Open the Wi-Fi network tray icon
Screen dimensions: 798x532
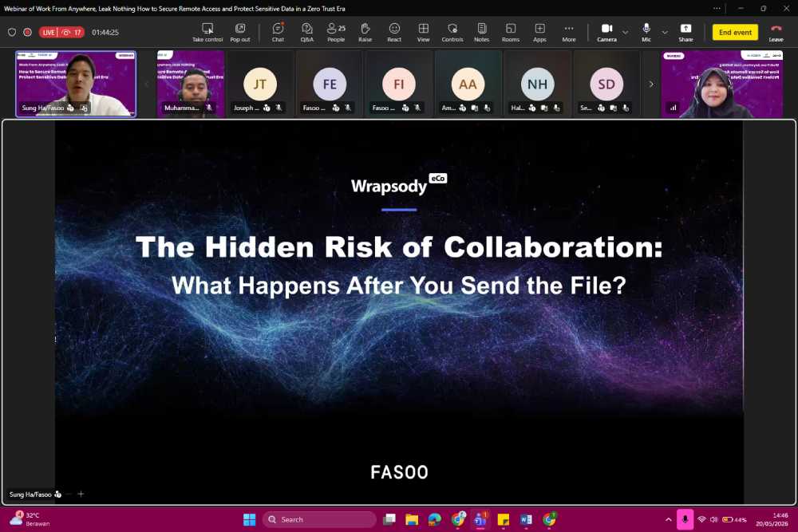pos(701,519)
